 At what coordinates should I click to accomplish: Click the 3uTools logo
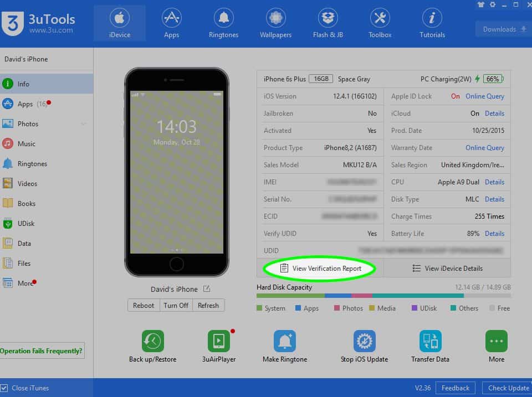pos(38,23)
